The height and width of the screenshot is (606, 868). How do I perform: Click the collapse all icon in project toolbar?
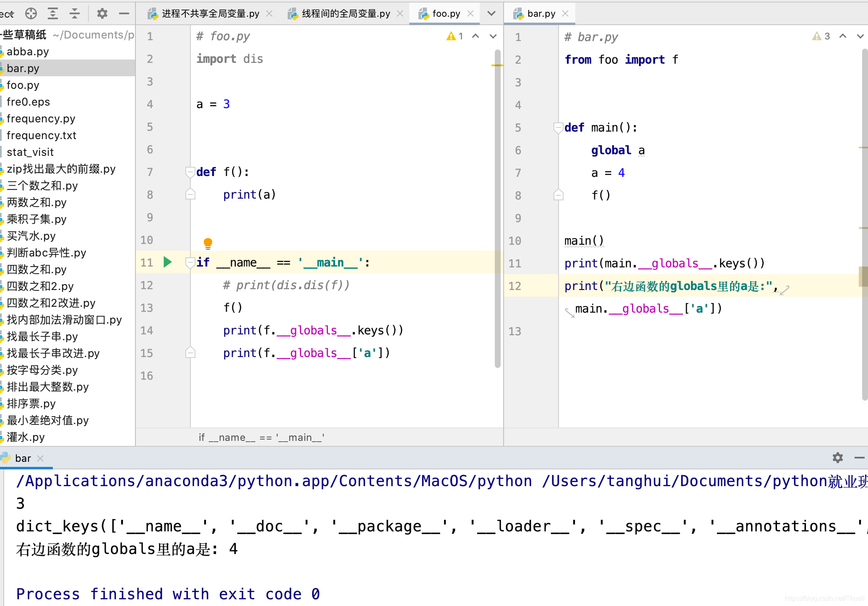click(75, 13)
